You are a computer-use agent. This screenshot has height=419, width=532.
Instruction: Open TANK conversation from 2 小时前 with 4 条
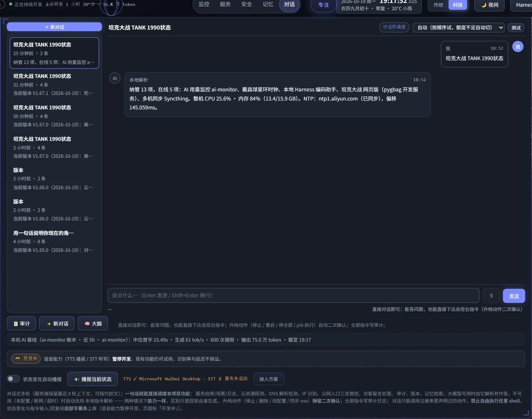click(x=54, y=147)
